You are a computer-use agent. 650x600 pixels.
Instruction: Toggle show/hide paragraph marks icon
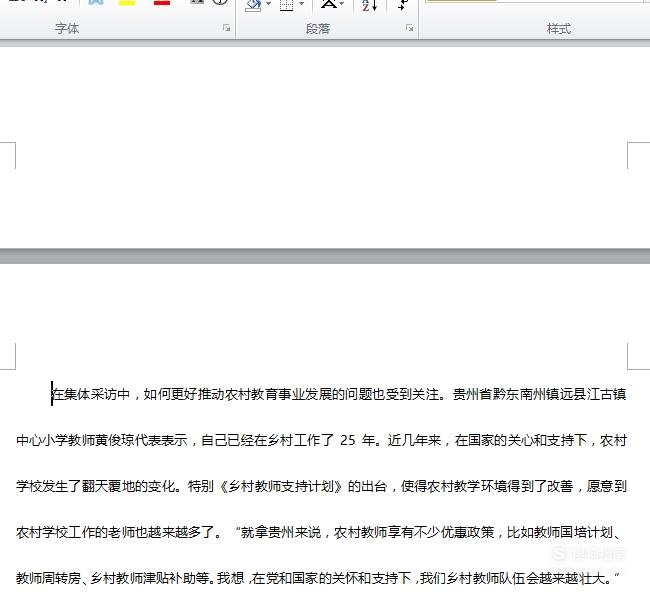(x=403, y=4)
